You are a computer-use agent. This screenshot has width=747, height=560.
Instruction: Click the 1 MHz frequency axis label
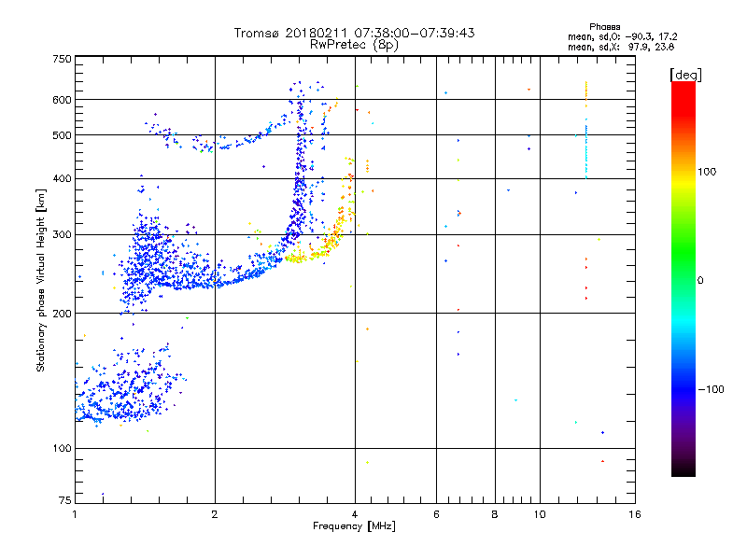tap(75, 514)
